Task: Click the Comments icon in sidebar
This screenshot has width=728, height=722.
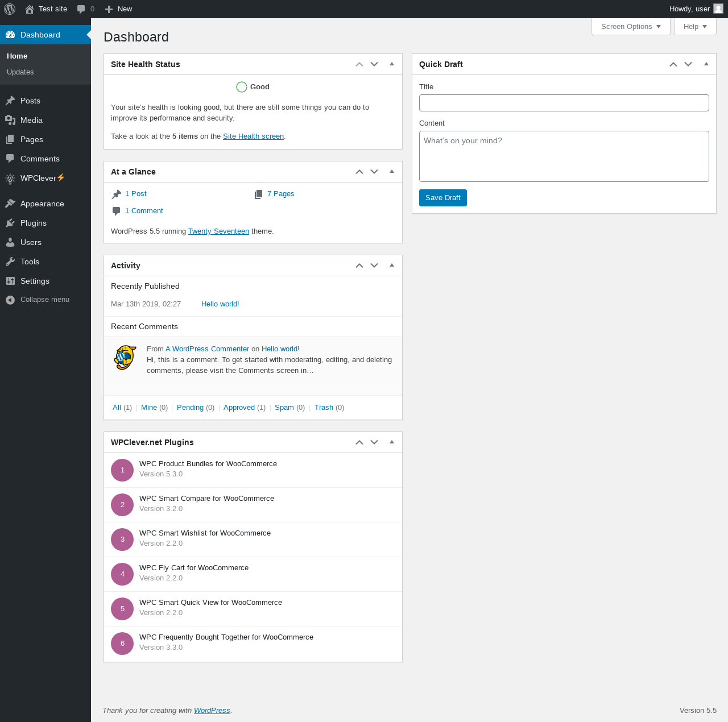Action: click(10, 159)
